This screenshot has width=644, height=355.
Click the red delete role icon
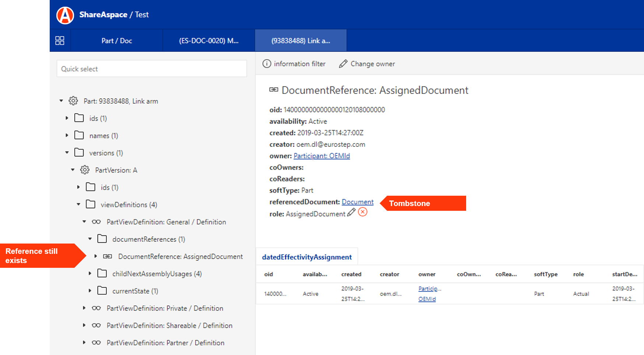coord(363,212)
